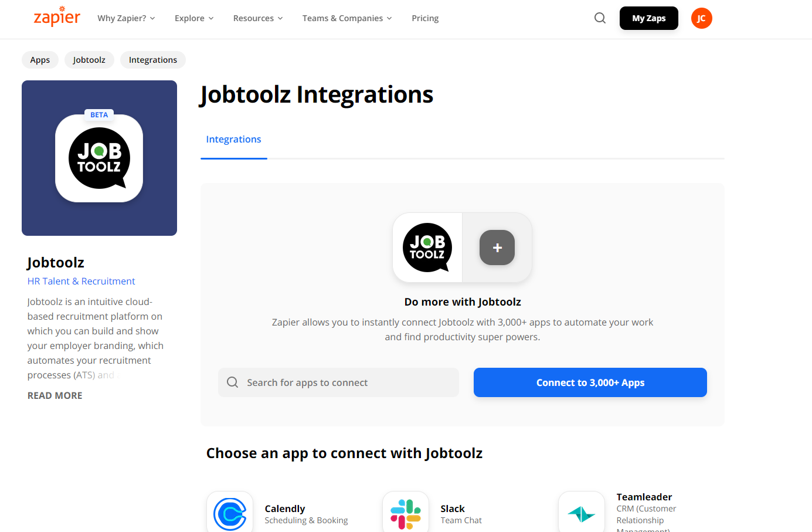Screen dimensions: 812x532
Task: Expand the Explore menu
Action: 194,18
